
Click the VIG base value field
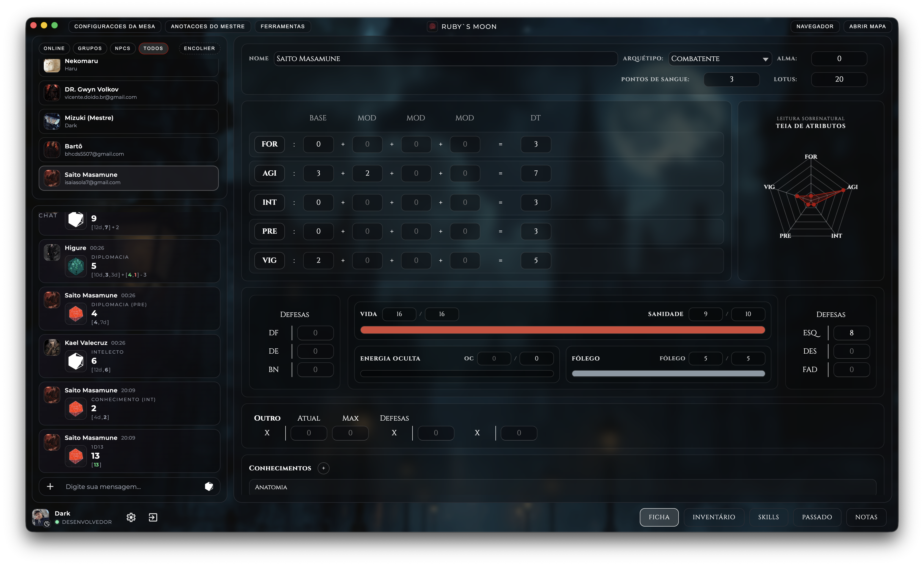(x=318, y=260)
